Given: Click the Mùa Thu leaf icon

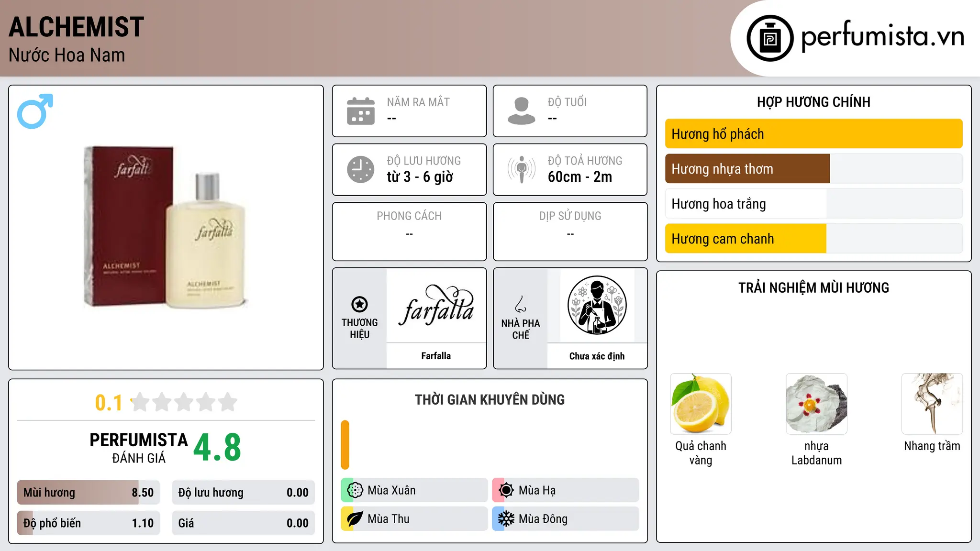Looking at the screenshot, I should (x=355, y=519).
